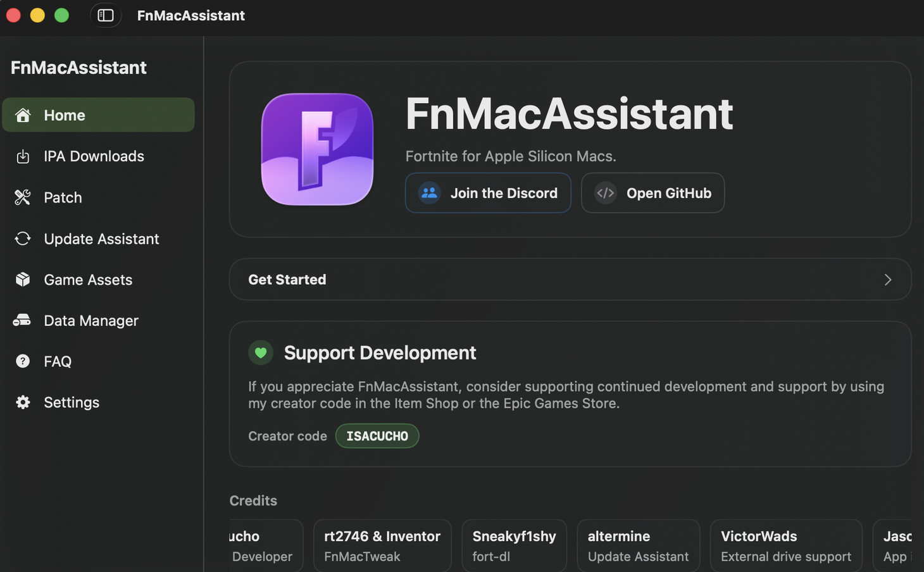Viewport: 924px width, 572px height.
Task: Copy the ISACUCHO creator code badge
Action: coord(377,436)
